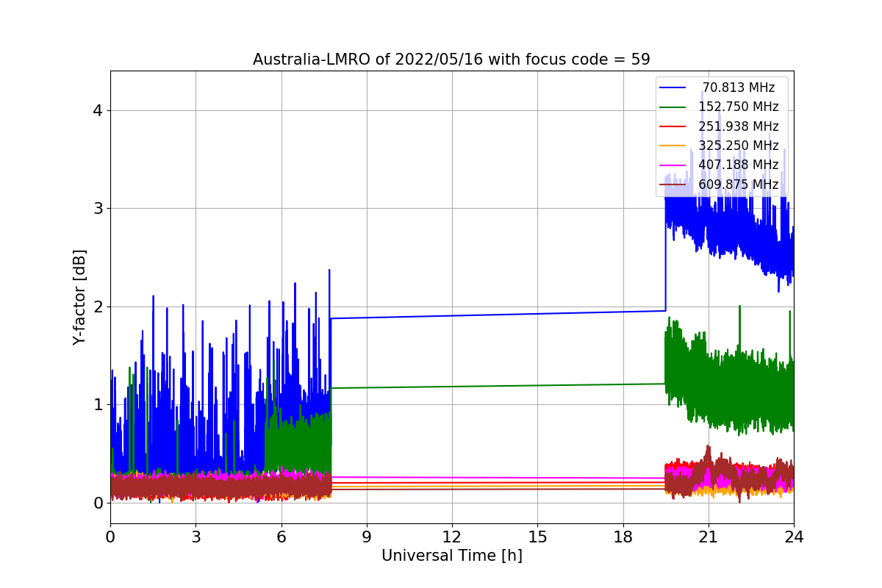Click y-axis tick label 4

coord(98,110)
